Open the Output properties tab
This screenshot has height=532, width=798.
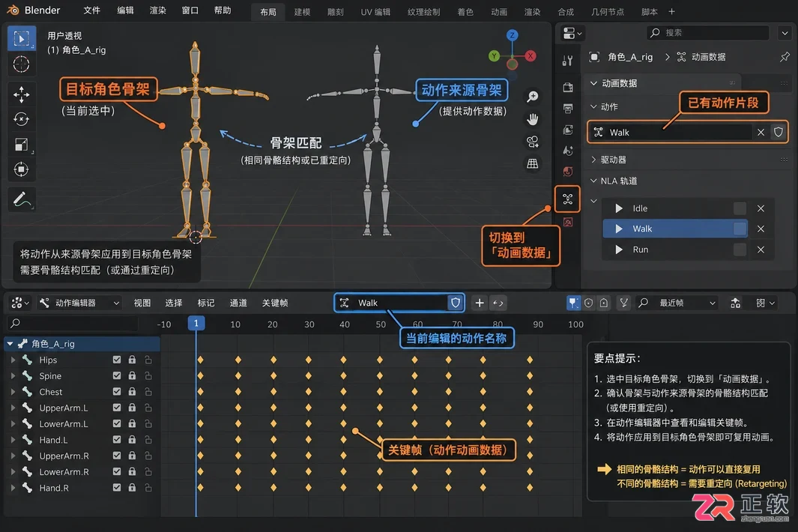tap(568, 109)
